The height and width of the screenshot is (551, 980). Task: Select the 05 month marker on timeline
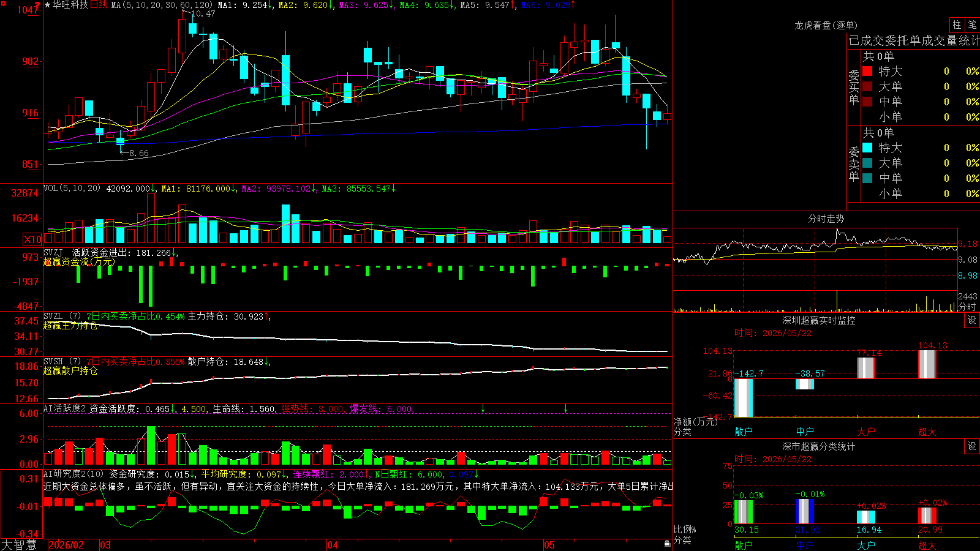click(549, 545)
